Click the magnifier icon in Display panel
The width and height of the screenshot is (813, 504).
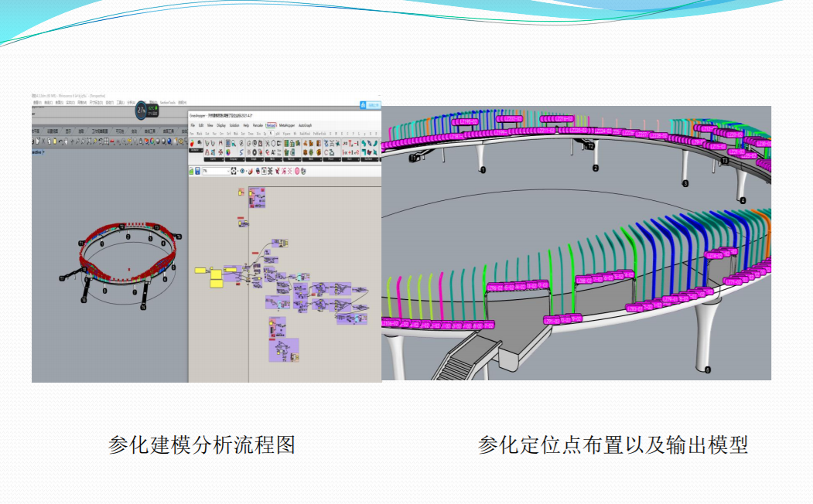tap(234, 144)
